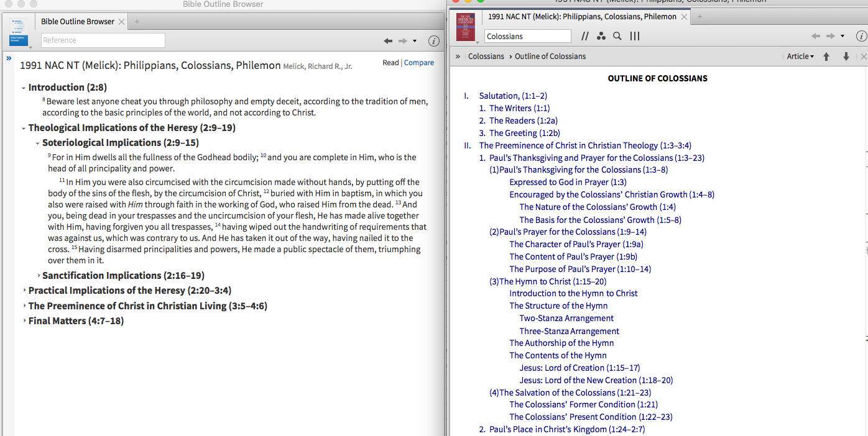
Task: Click author name Melick, Richard R., Jr.
Action: pos(318,66)
